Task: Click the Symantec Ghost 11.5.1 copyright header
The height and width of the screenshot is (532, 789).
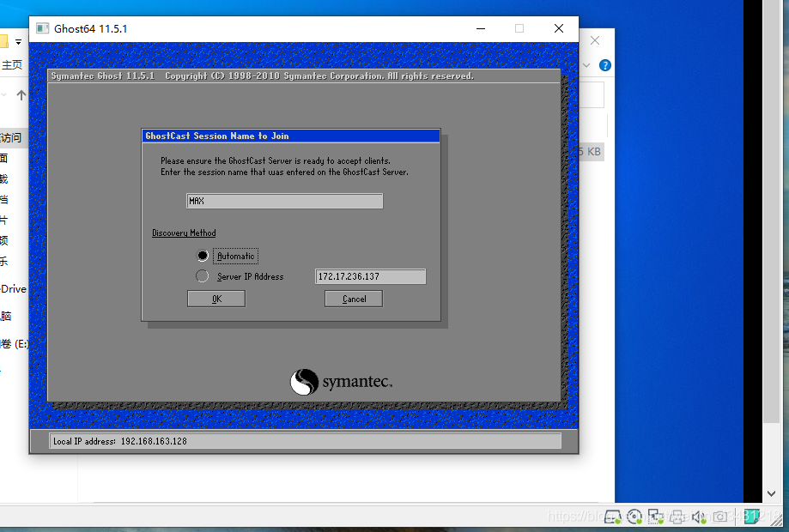Action: pyautogui.click(x=262, y=76)
